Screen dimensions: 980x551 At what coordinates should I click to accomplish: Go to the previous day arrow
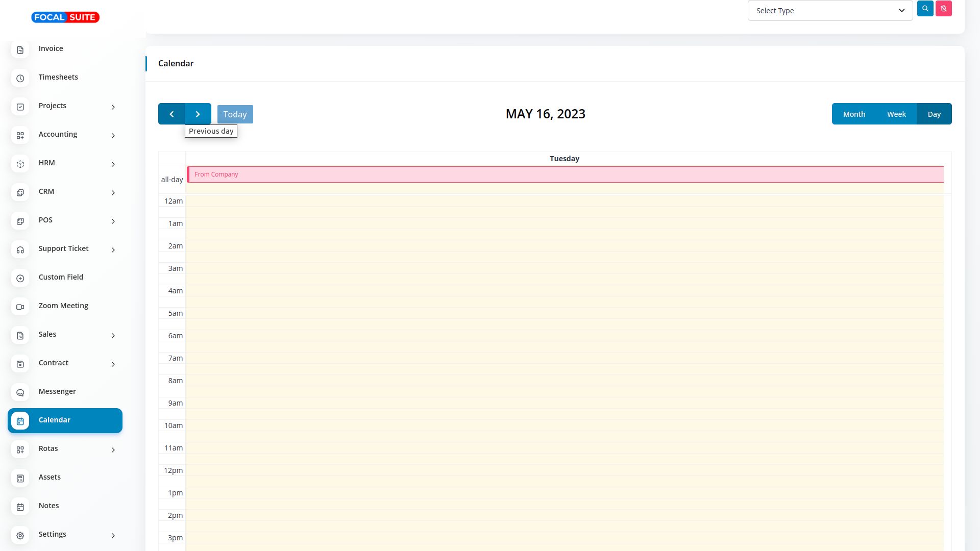pos(171,114)
